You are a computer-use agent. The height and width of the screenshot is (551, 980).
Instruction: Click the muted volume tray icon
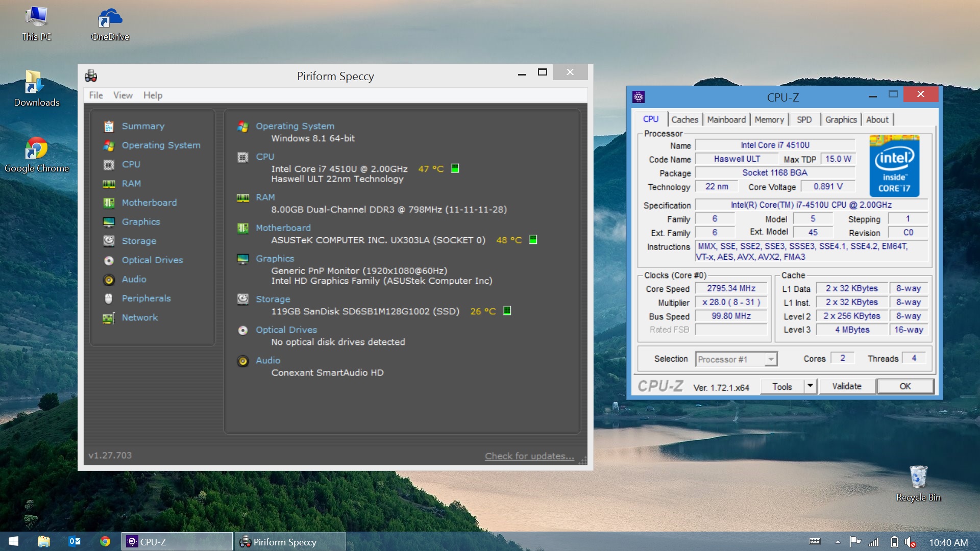point(910,542)
